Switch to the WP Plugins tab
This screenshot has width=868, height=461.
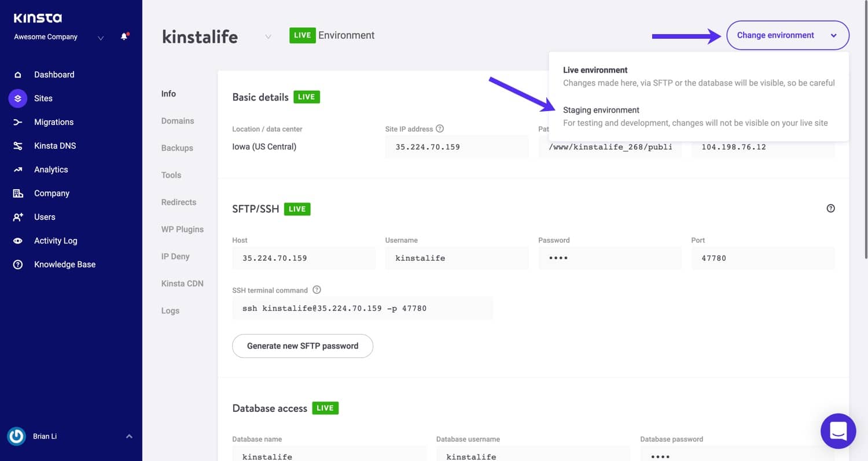(182, 230)
